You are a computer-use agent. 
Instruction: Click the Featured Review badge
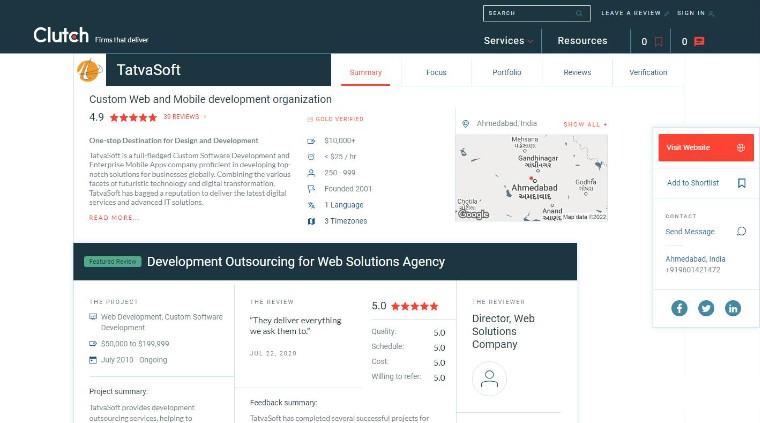point(112,262)
